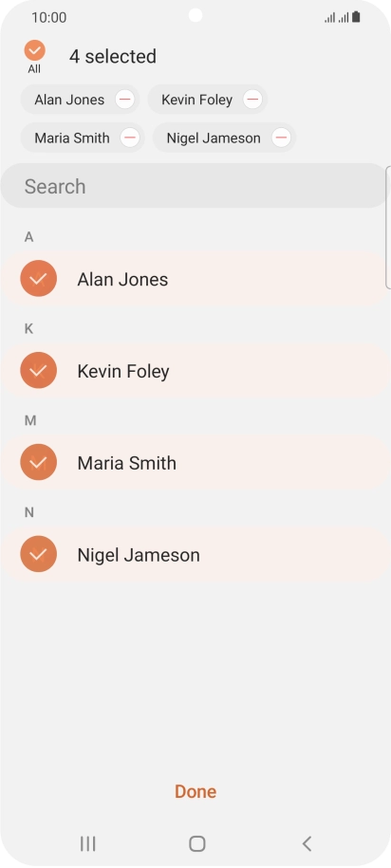Uncheck Alan Jones checkmark circle
This screenshot has width=391, height=868.
[38, 279]
